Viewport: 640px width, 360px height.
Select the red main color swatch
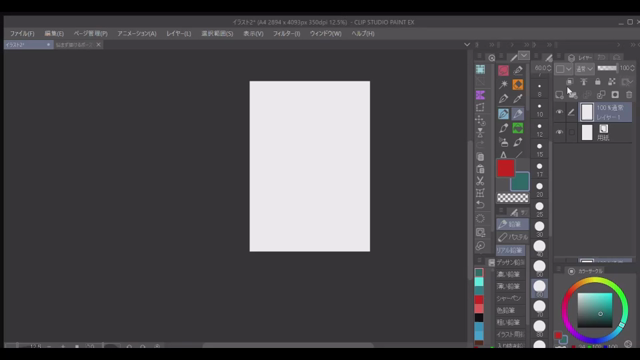505,168
